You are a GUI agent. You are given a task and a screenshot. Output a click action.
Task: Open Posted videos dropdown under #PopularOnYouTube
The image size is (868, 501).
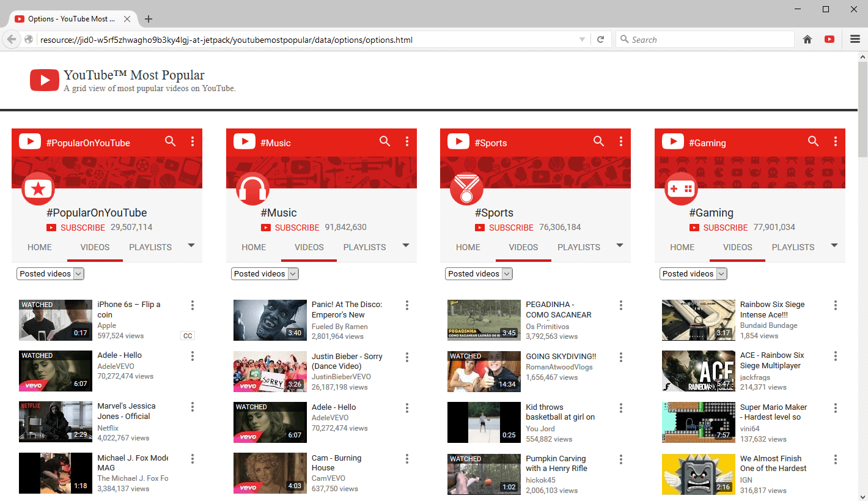50,274
